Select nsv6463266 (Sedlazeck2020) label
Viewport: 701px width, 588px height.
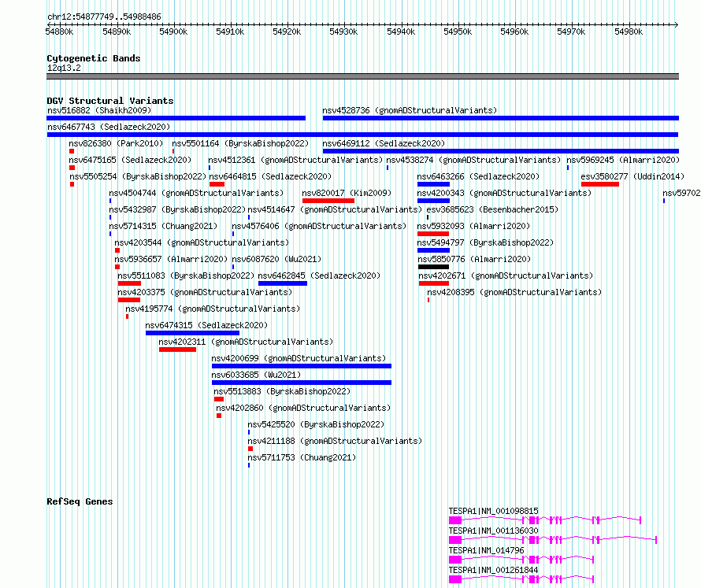tap(478, 176)
